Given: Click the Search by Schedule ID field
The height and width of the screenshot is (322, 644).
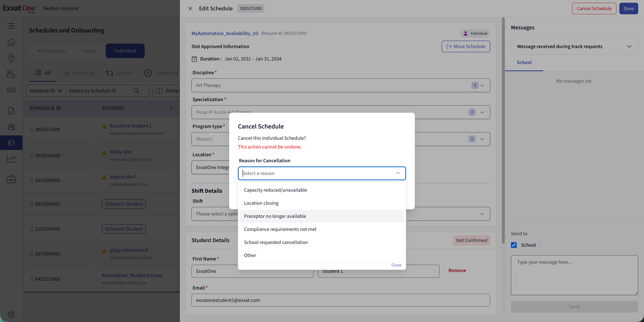Looking at the screenshot, I should [100, 91].
